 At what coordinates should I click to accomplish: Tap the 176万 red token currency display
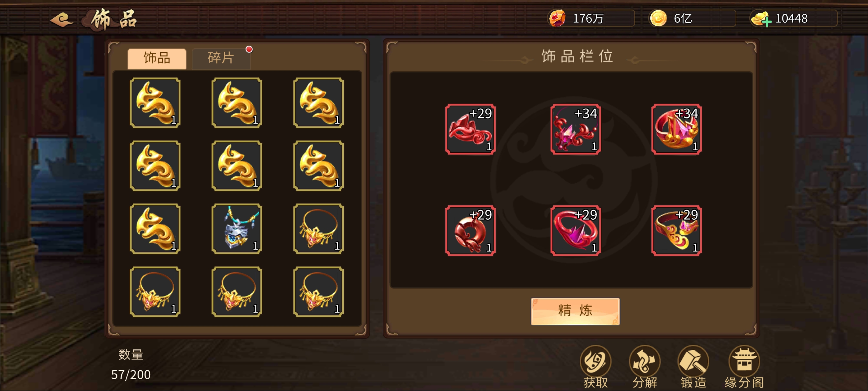coord(591,19)
